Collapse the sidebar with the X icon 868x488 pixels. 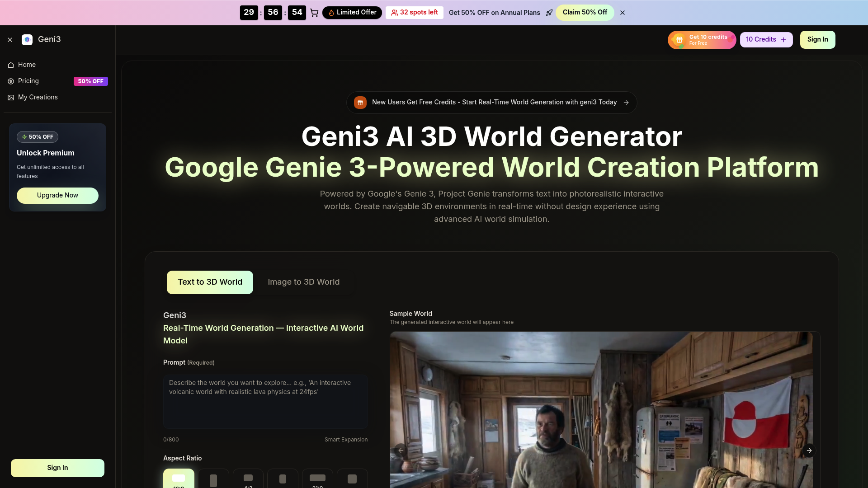(10, 39)
